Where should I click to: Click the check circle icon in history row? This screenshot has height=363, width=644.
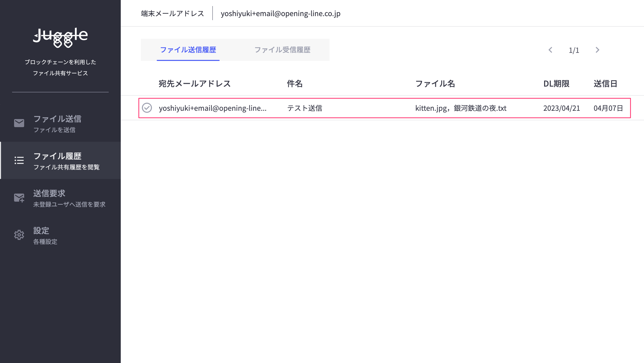point(147,108)
